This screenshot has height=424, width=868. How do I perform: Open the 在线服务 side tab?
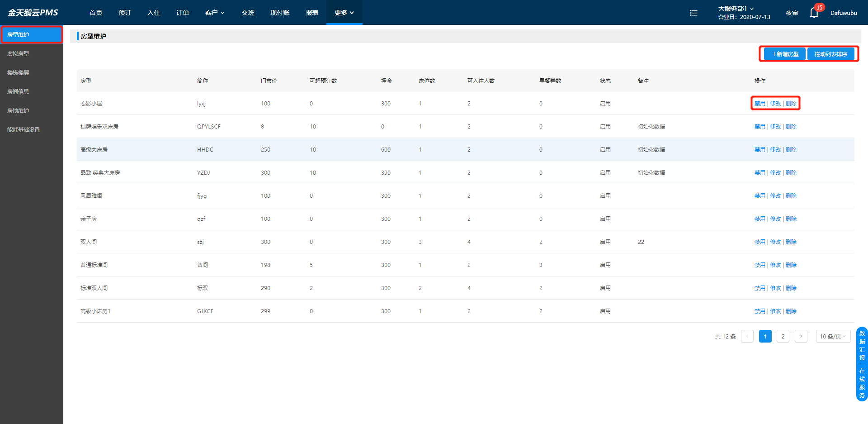click(x=862, y=383)
